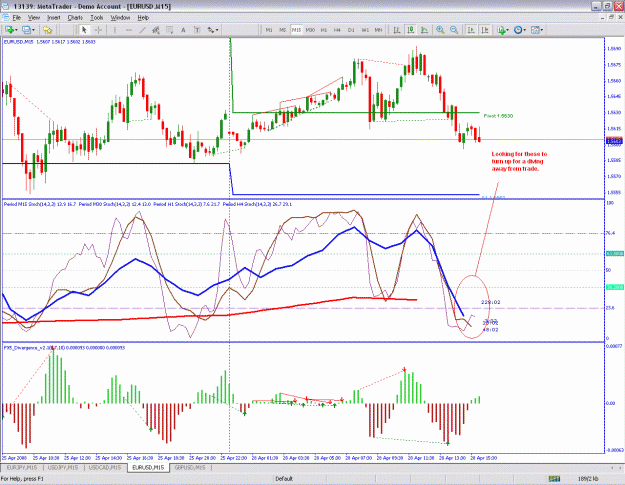
Task: Select the Cursor arrow tool
Action: click(x=84, y=30)
